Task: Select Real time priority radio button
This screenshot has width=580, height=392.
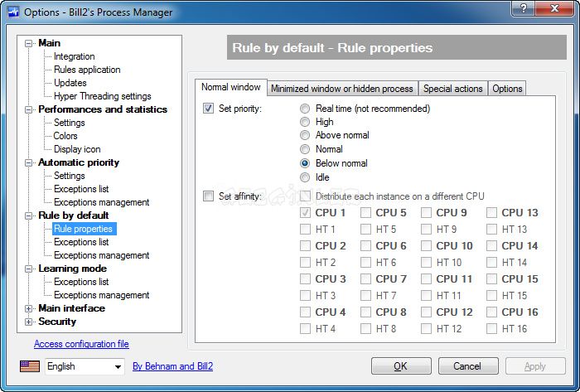Action: (x=305, y=109)
